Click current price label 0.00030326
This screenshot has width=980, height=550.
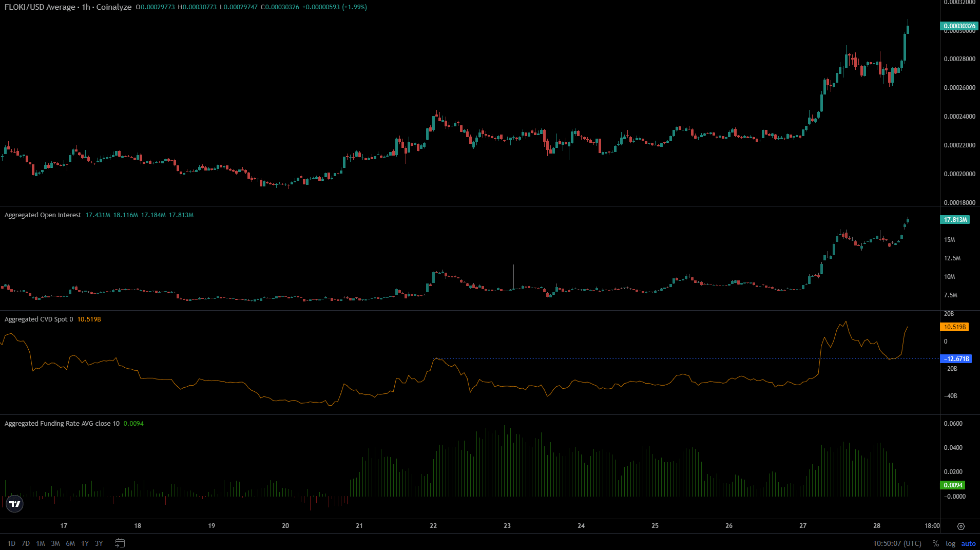pos(959,26)
